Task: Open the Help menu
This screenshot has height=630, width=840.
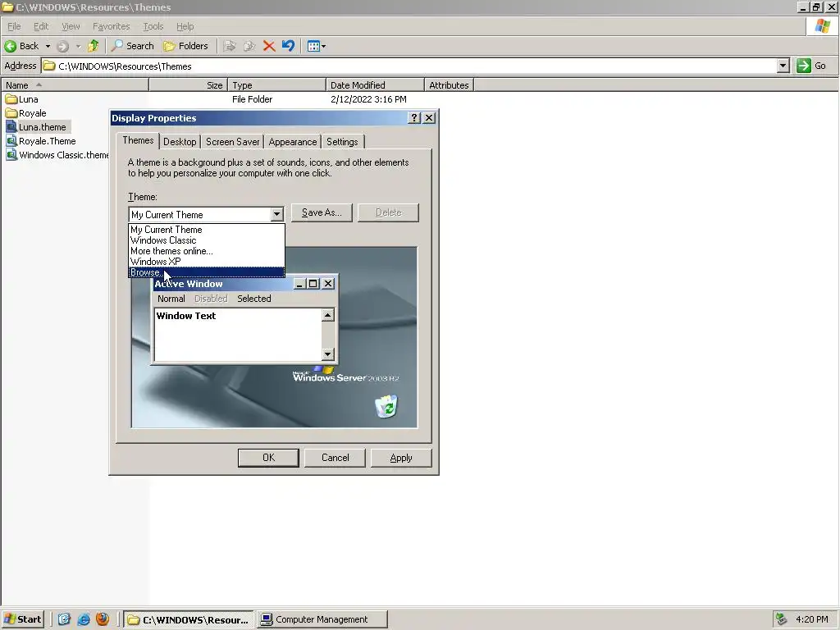Action: (x=185, y=26)
